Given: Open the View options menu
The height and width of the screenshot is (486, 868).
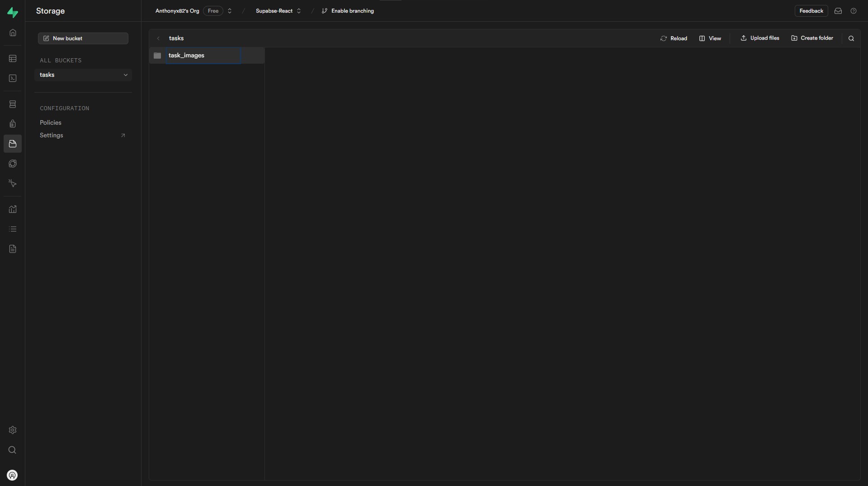Looking at the screenshot, I should (x=710, y=38).
